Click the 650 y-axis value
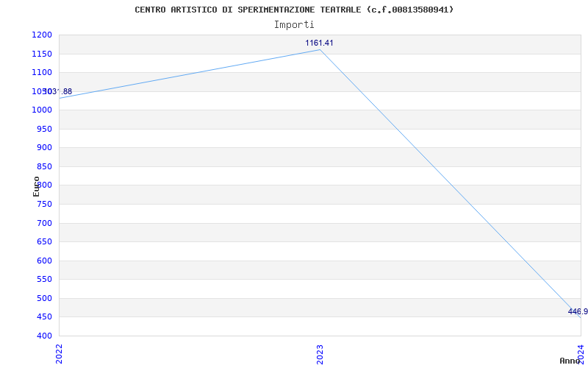 point(44,242)
